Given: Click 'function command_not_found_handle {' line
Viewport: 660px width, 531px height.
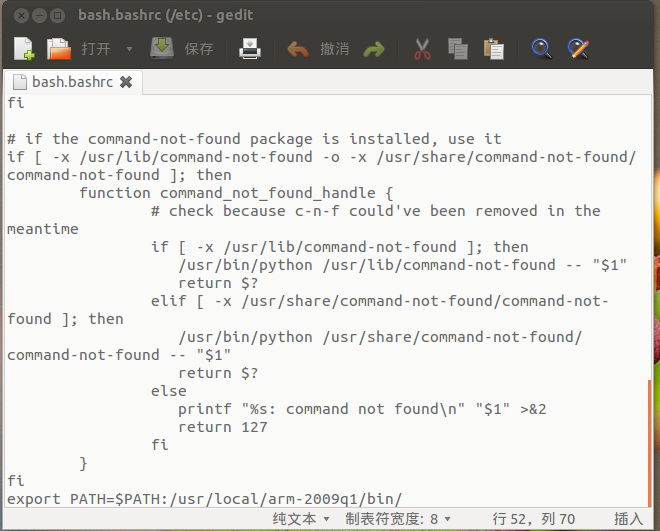Looking at the screenshot, I should click(x=236, y=193).
